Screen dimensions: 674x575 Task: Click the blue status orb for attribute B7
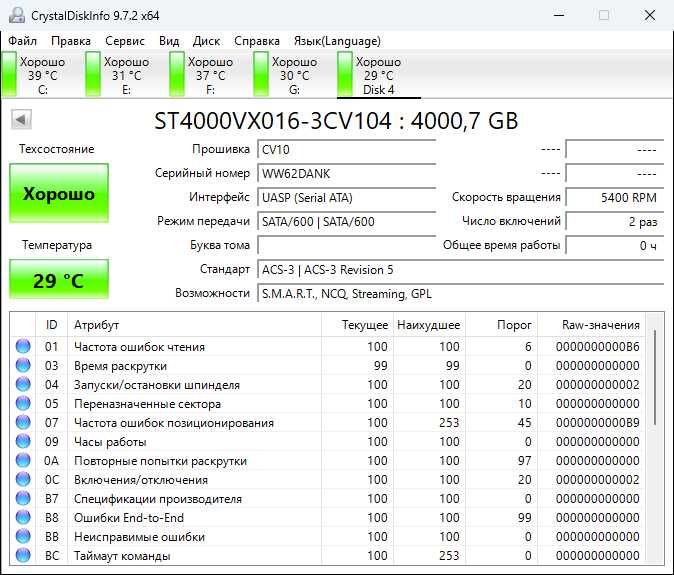pos(23,498)
